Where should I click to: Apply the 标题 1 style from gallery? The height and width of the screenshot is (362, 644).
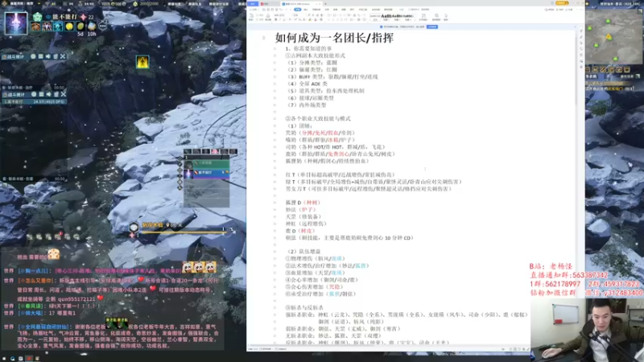point(386,17)
